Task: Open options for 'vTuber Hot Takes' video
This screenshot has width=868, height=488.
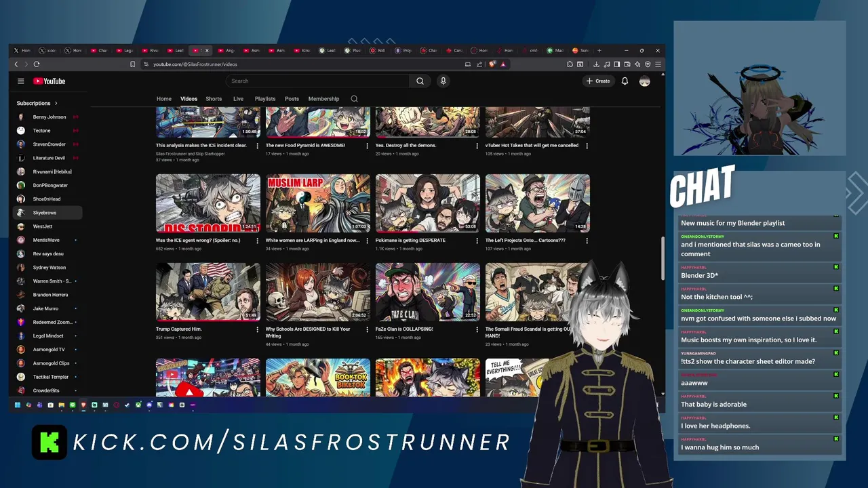Action: (x=587, y=146)
